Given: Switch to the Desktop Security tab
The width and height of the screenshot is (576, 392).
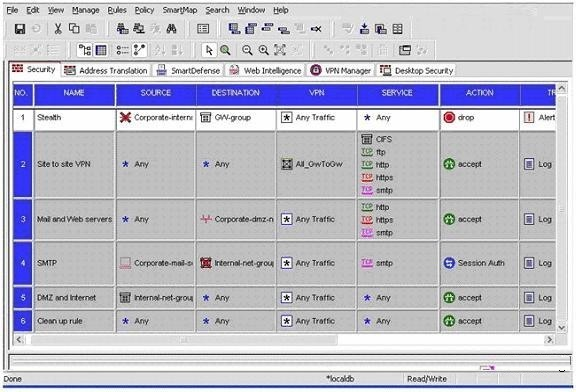Looking at the screenshot, I should [x=417, y=71].
